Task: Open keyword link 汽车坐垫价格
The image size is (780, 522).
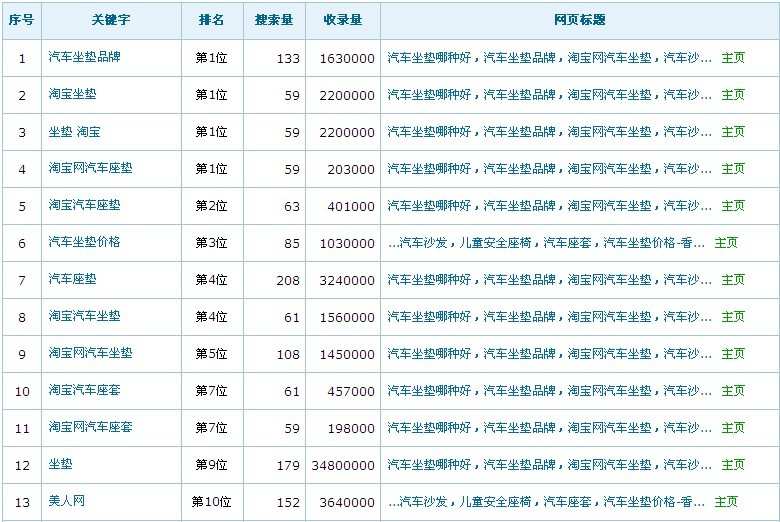Action: (85, 242)
